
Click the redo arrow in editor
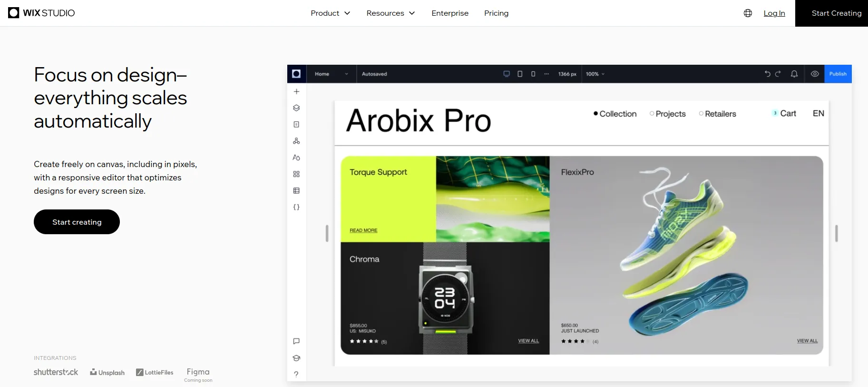tap(778, 74)
